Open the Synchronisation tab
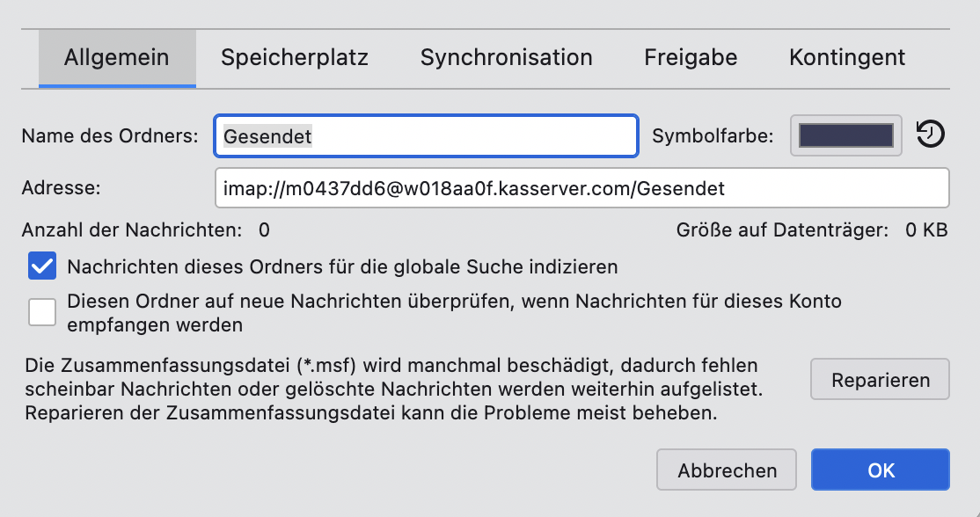The height and width of the screenshot is (517, 980). tap(506, 58)
